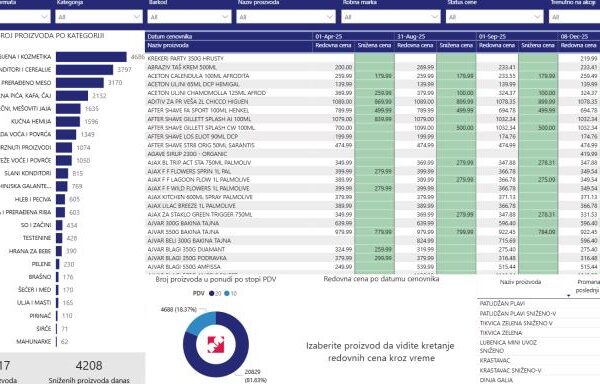Viewport: 600px width, 384px height.
Task: Open the Status cene filter dropdown
Action: pos(495,17)
